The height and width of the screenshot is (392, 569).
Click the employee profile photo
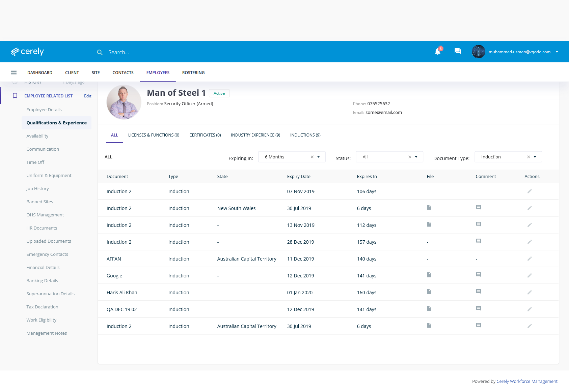click(124, 102)
